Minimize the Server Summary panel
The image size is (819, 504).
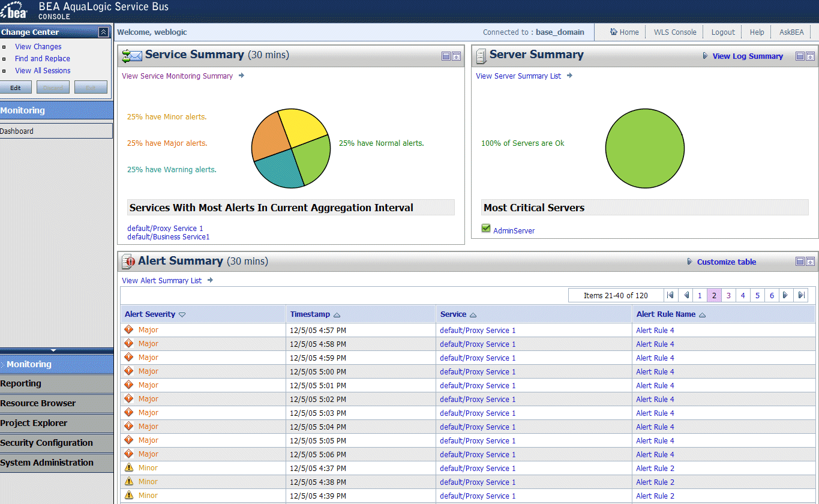[x=800, y=56]
